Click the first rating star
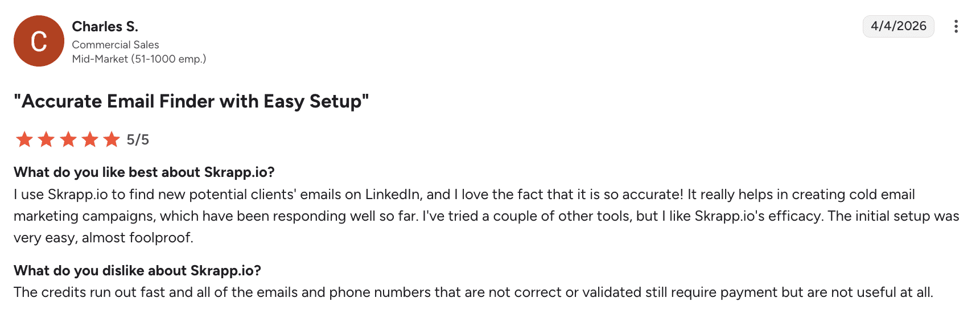The height and width of the screenshot is (314, 980). click(24, 139)
